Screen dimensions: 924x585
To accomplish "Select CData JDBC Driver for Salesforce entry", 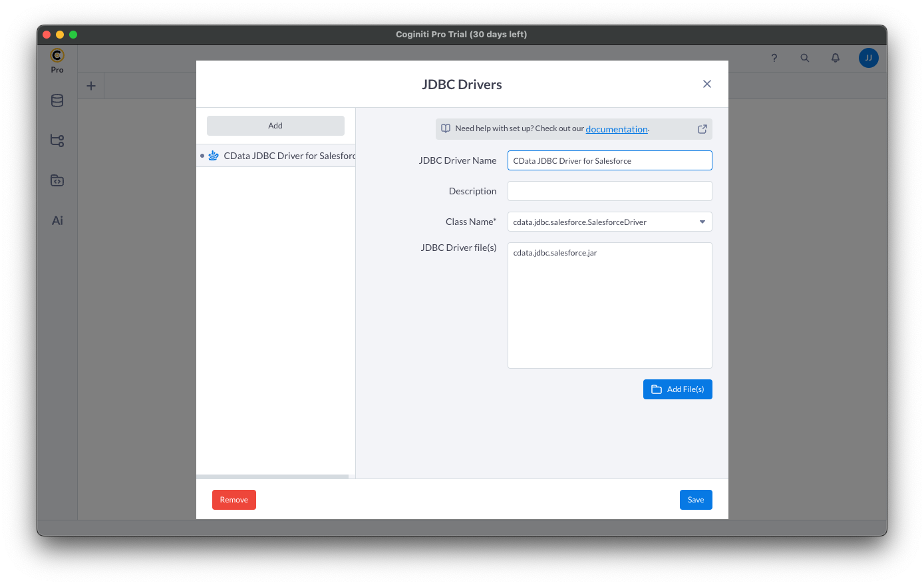I will 286,156.
